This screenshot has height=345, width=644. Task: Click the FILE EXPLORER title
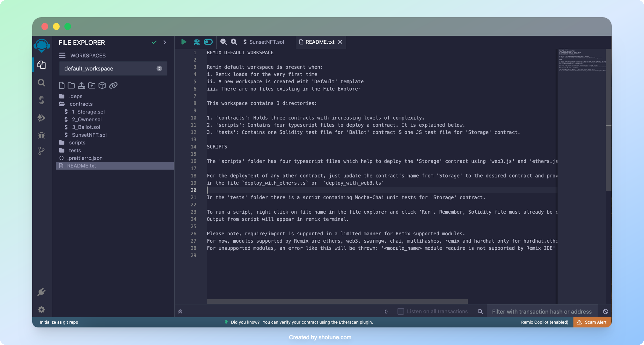pos(82,42)
